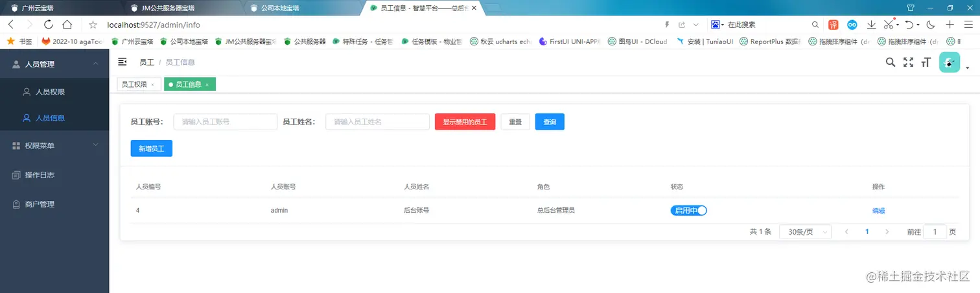
Task: Click the 重置 button
Action: (x=515, y=122)
